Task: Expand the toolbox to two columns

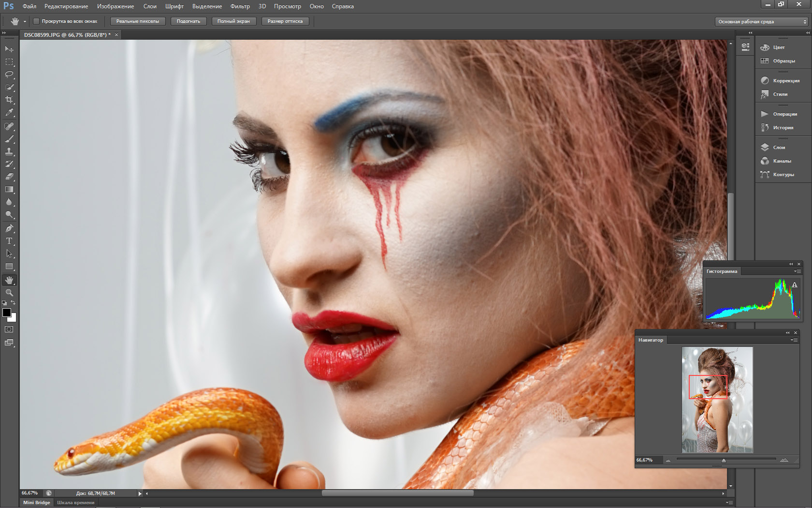Action: [4, 33]
